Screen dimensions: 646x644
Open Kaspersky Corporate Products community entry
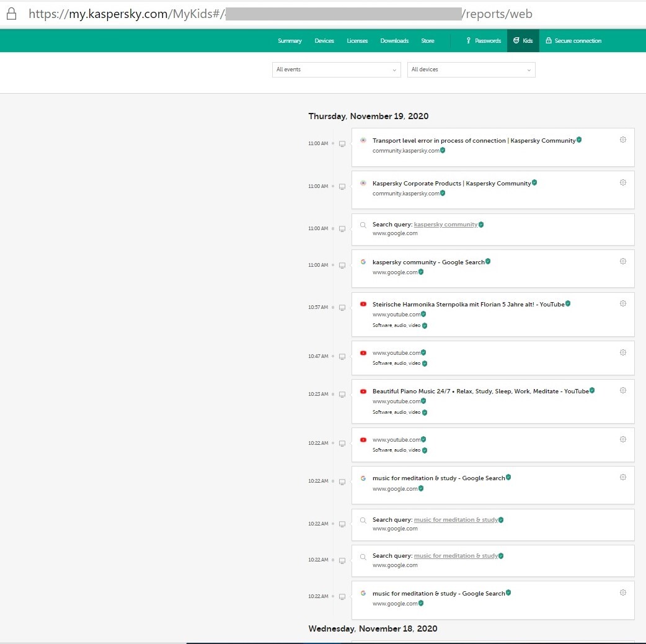coord(451,184)
